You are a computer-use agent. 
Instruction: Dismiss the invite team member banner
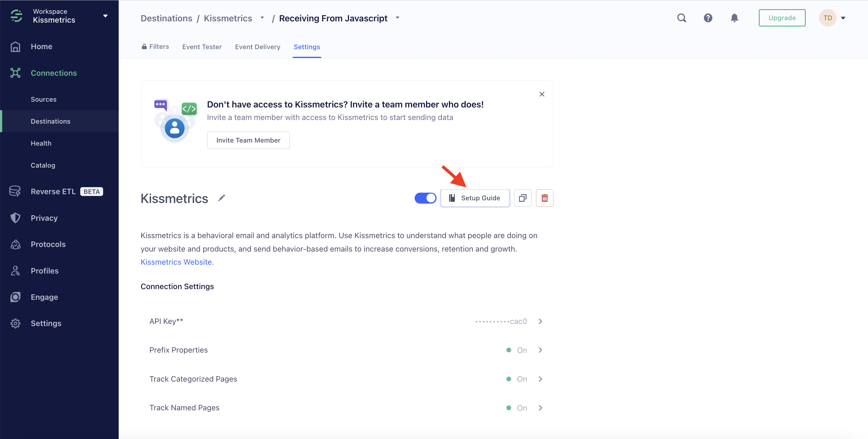pyautogui.click(x=542, y=94)
